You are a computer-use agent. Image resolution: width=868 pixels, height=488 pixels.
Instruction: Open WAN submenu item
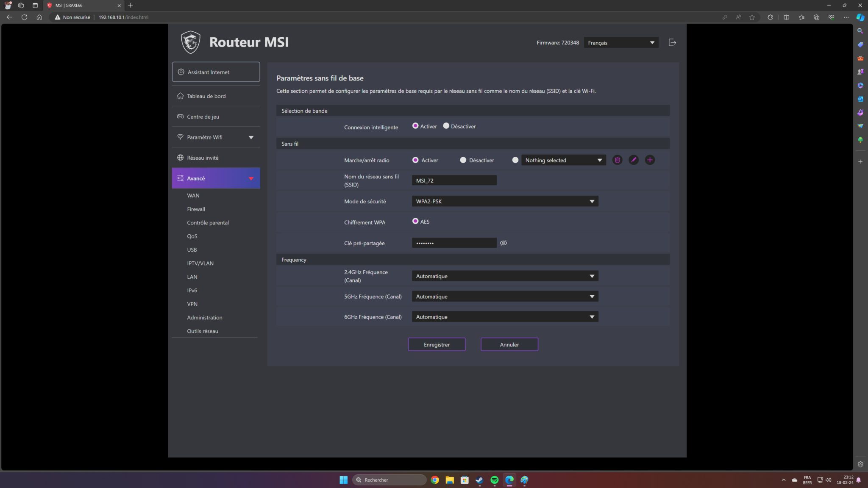(x=193, y=195)
